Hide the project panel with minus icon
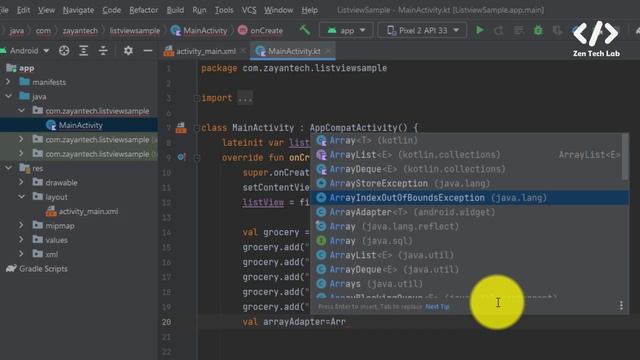Image resolution: width=640 pixels, height=360 pixels. click(x=148, y=51)
